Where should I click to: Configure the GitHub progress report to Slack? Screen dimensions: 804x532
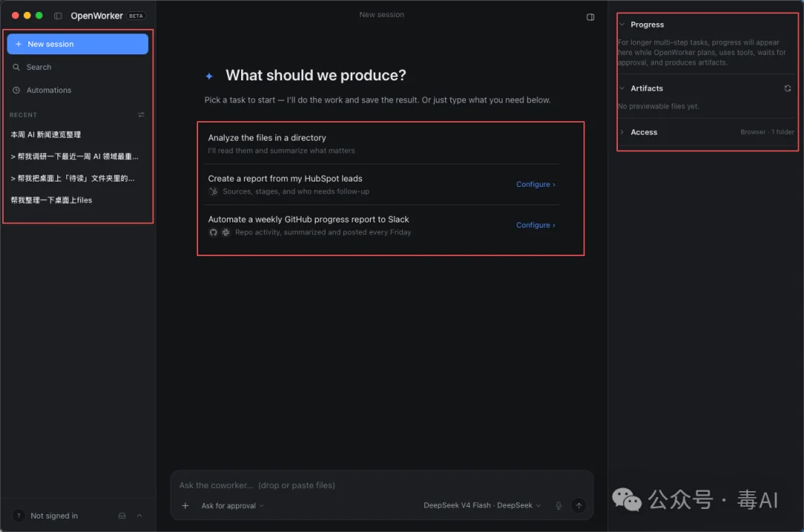click(535, 225)
